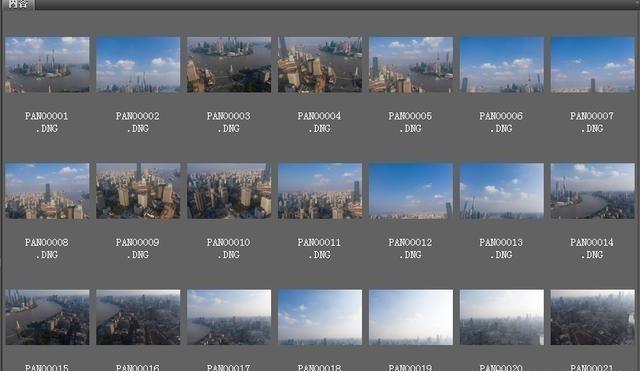Viewport: 640px width, 371px height.
Task: Select thumbnail image PAN00009.DNG
Action: 138,191
